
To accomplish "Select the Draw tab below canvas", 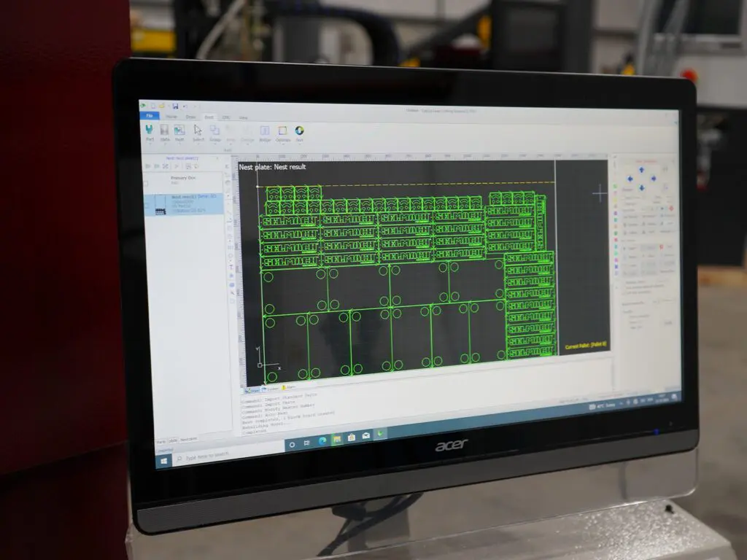I will click(252, 391).
